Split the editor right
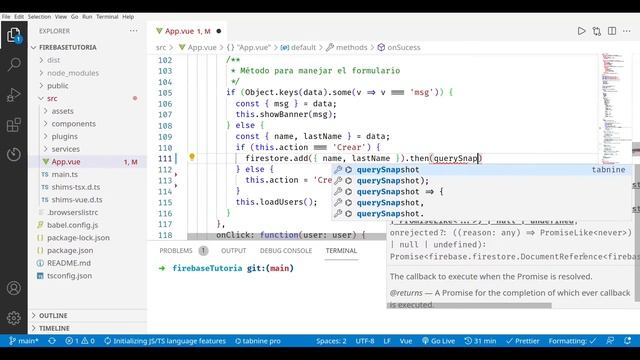This screenshot has height=360, width=640. (612, 31)
